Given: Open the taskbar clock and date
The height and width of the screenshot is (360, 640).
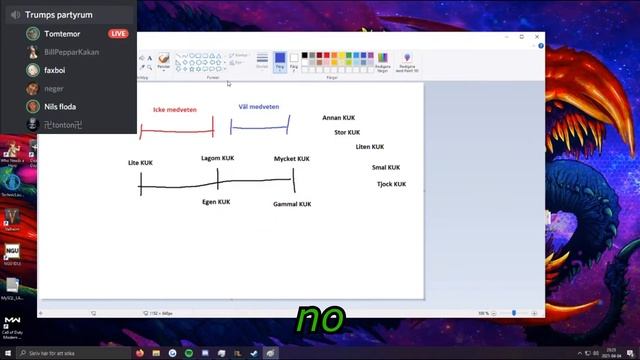Looking at the screenshot, I should [611, 353].
